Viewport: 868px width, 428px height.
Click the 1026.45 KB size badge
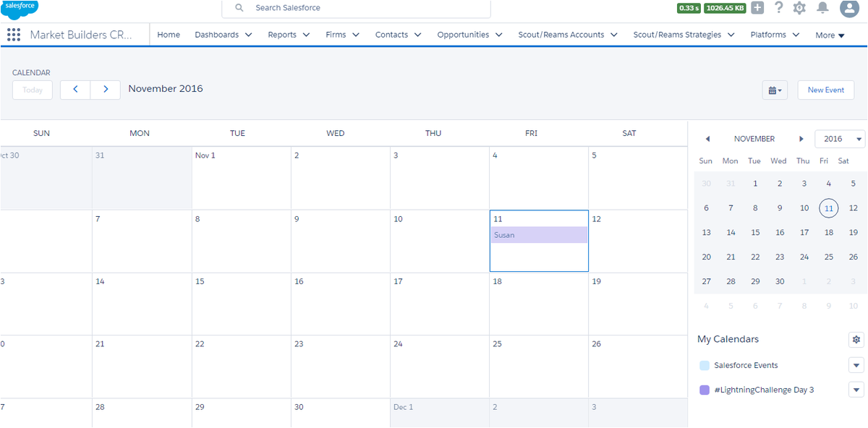pos(726,8)
